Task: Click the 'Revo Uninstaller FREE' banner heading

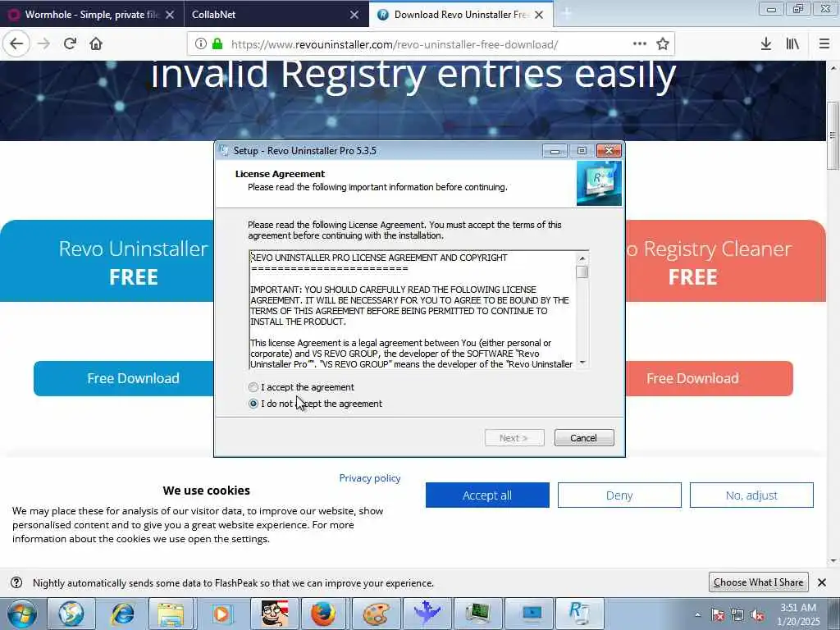Action: tap(134, 262)
